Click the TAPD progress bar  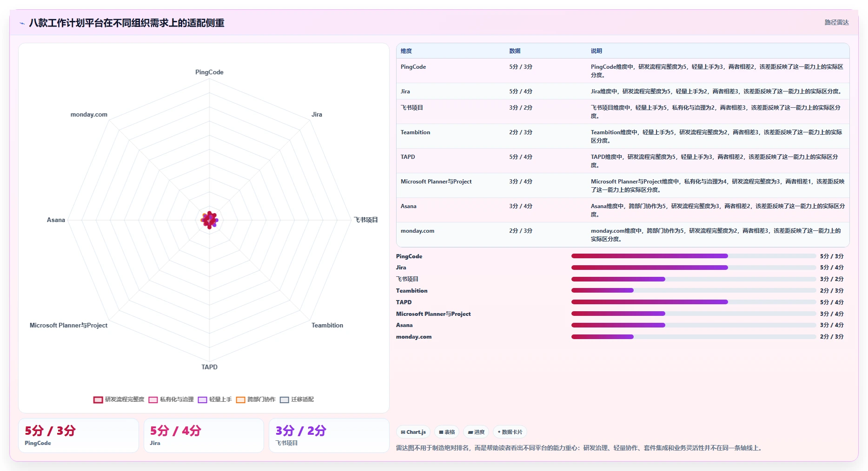[694, 302]
